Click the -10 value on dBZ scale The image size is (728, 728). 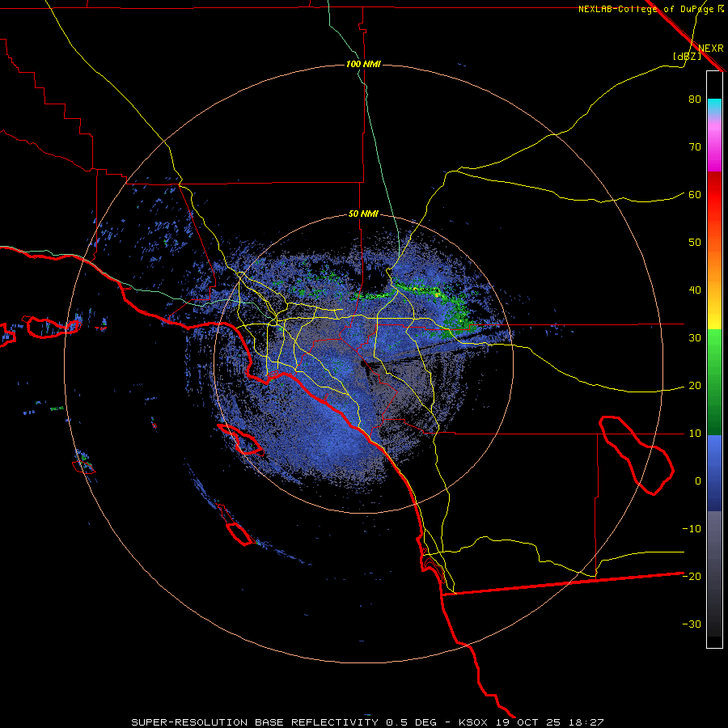[x=692, y=529]
